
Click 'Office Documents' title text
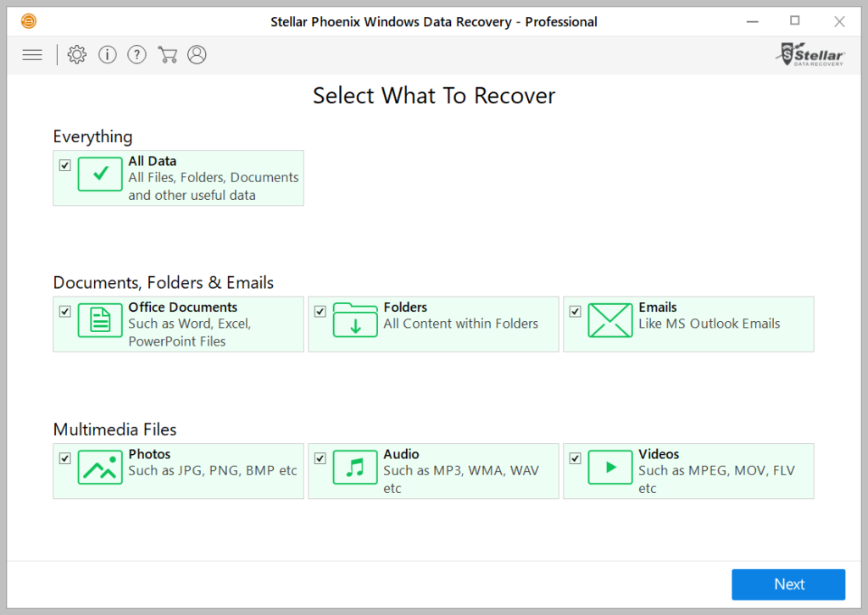pyautogui.click(x=183, y=307)
